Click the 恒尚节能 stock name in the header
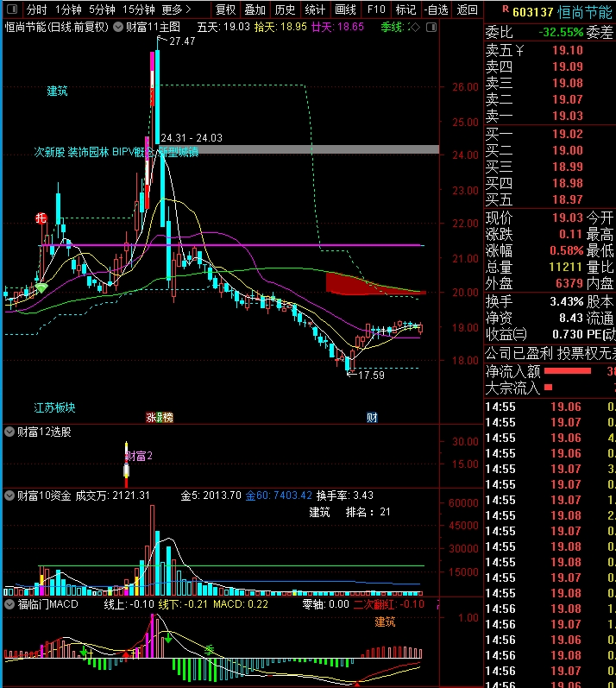Screen dimensions: 616x688 584,12
